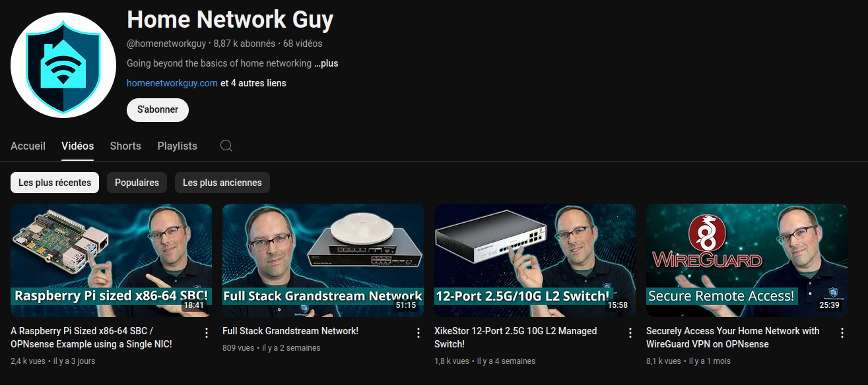Image resolution: width=868 pixels, height=385 pixels.
Task: Open the Playlists tab
Action: (177, 146)
